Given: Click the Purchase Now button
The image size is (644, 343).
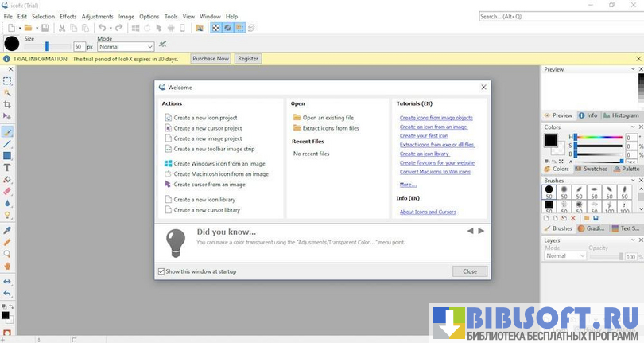Looking at the screenshot, I should 211,58.
